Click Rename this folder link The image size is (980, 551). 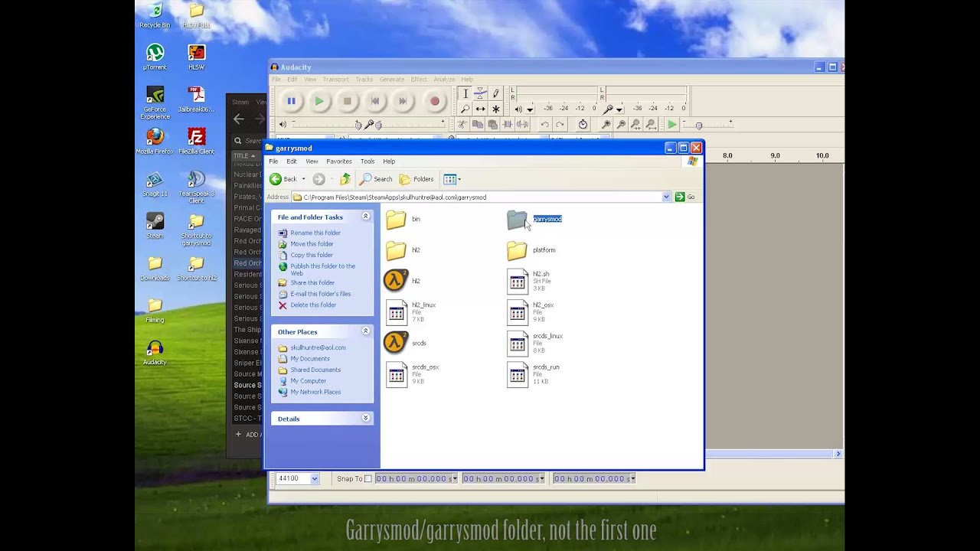tap(315, 233)
